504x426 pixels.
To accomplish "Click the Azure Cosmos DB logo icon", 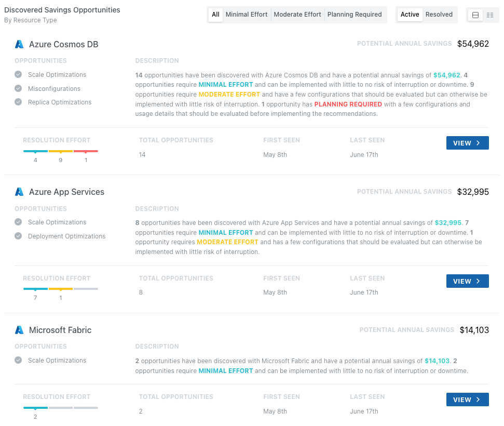I will (19, 45).
